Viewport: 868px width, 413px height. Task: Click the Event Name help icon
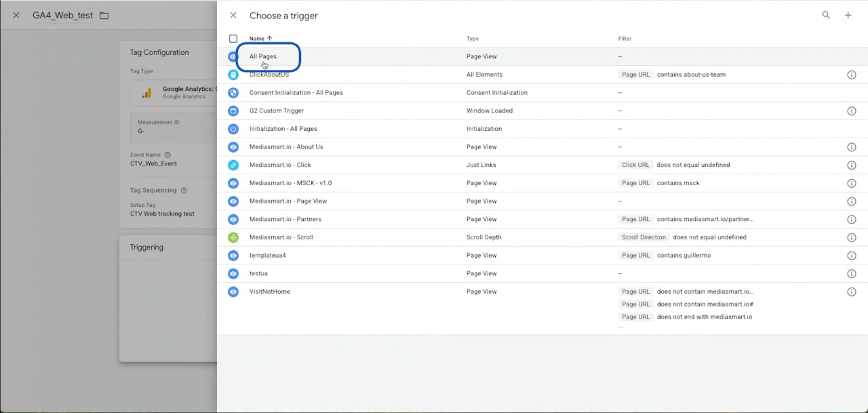coord(167,155)
